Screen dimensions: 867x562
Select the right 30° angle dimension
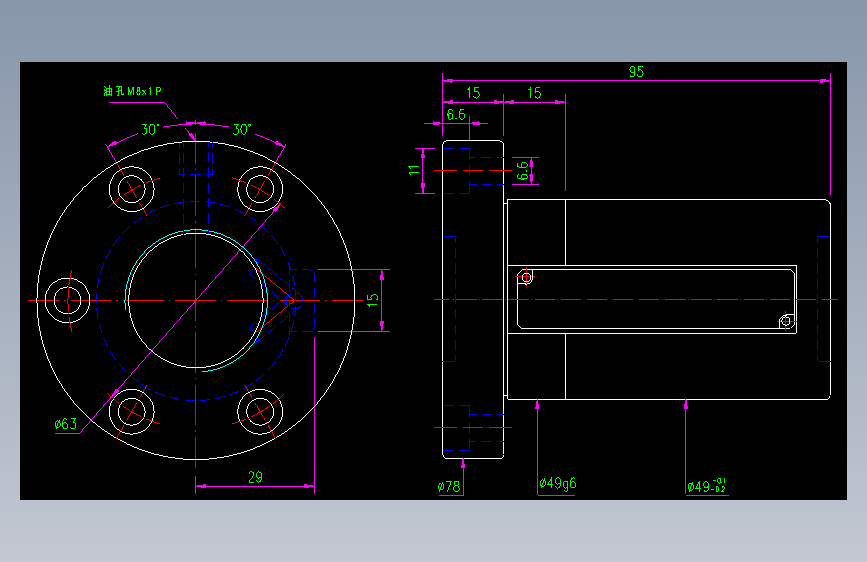(242, 129)
